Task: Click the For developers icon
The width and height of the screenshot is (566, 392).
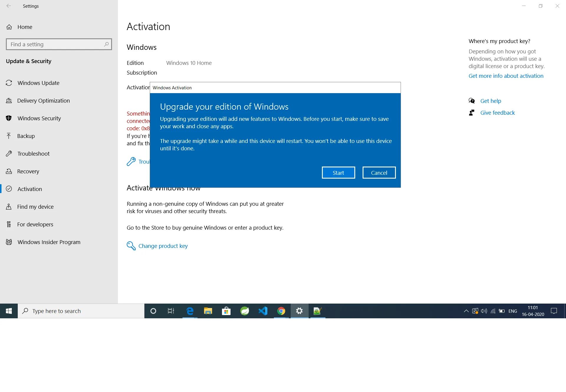Action: click(9, 224)
